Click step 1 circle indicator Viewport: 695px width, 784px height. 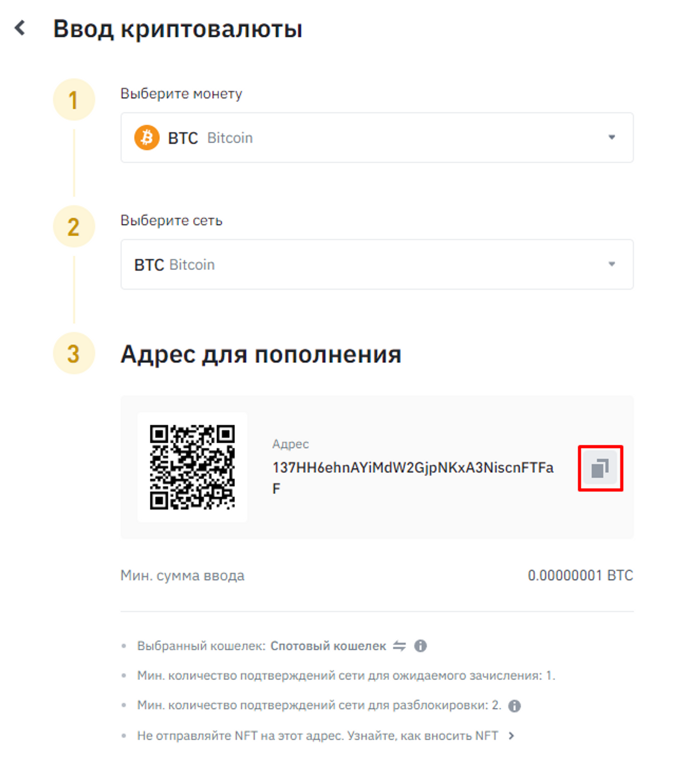[x=74, y=100]
